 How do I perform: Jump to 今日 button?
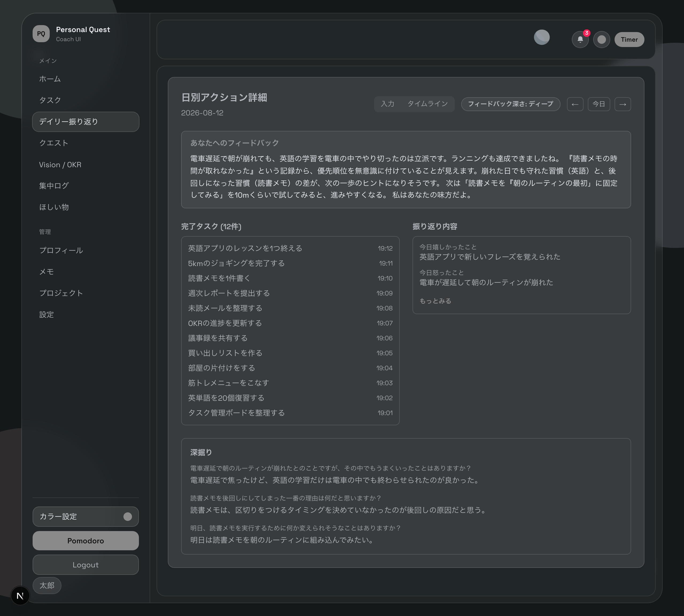tap(599, 104)
